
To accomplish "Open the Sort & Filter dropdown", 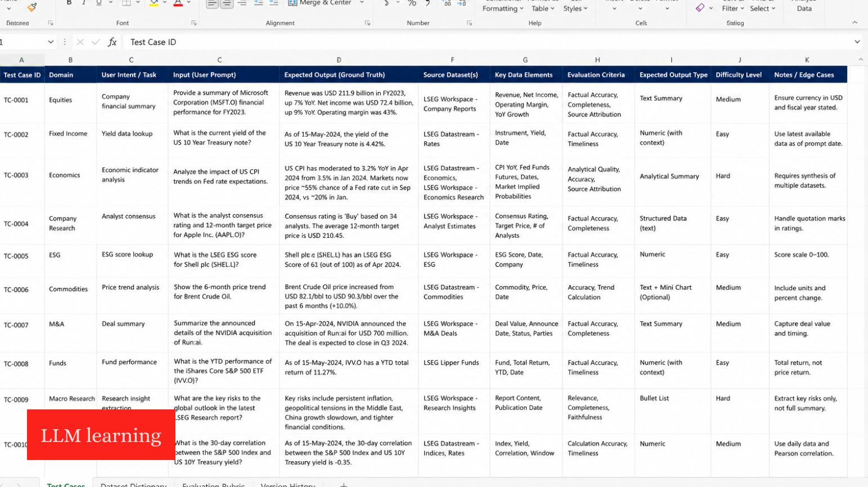I will point(733,6).
